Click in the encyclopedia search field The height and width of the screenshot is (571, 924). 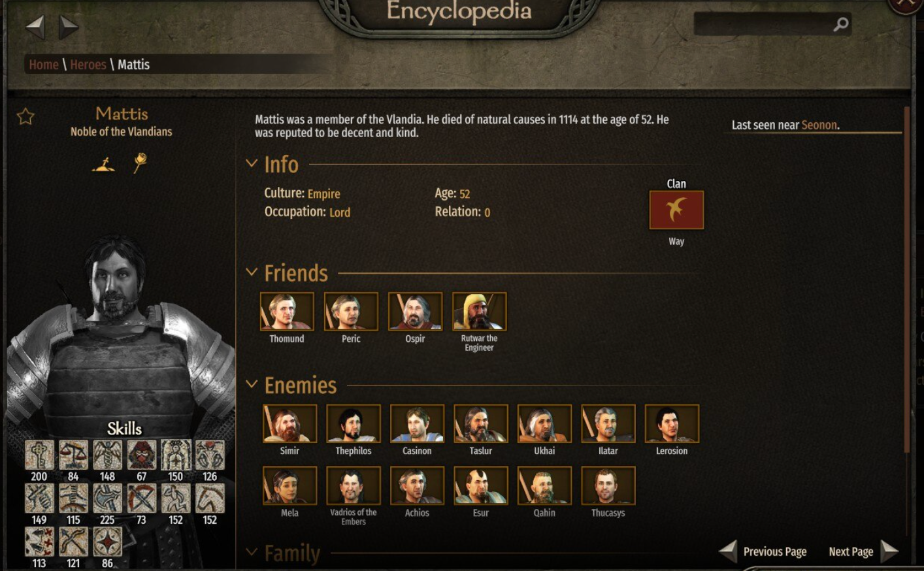click(763, 24)
